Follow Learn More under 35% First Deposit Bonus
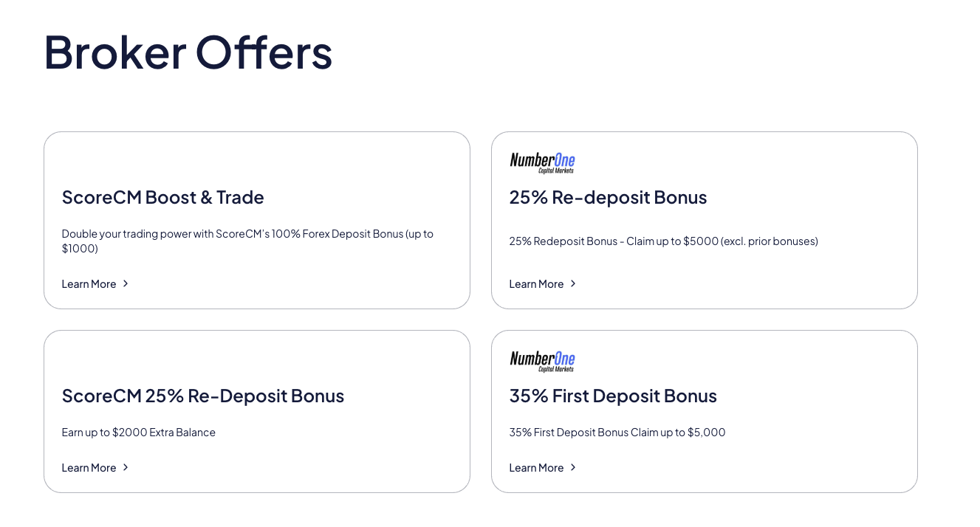The height and width of the screenshot is (527, 980). [x=537, y=468]
